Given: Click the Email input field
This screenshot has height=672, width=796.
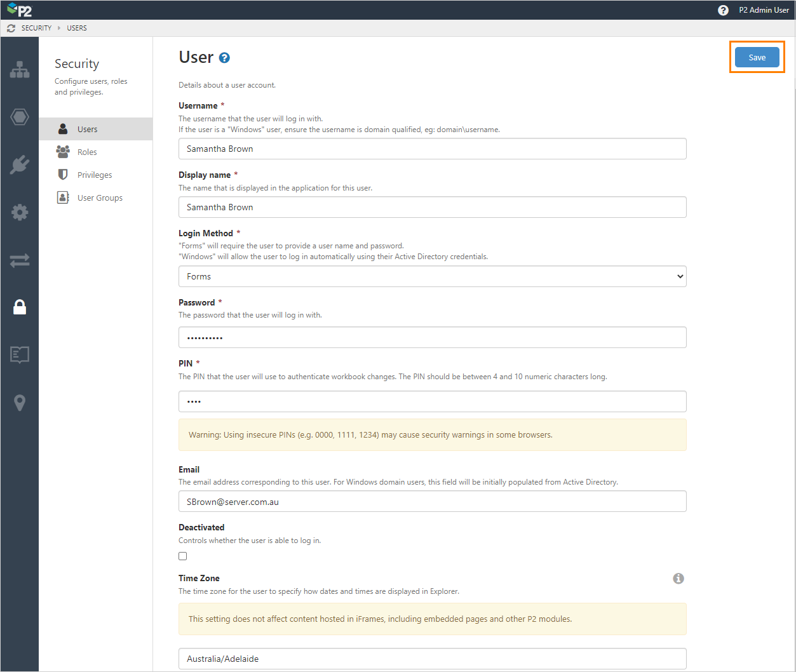Looking at the screenshot, I should click(x=432, y=501).
